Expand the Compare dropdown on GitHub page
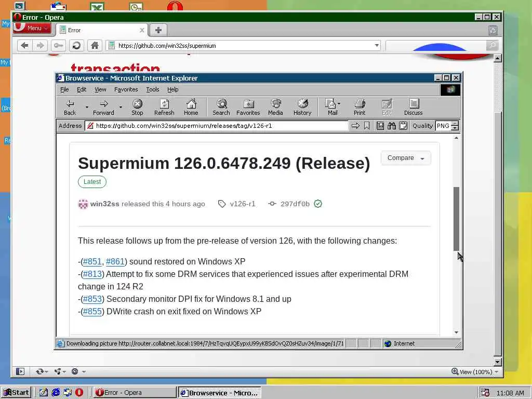 [406, 158]
